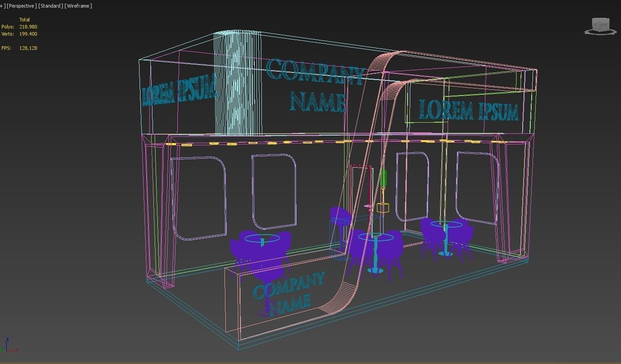
Task: Click the Polys count value 218.980
Action: click(28, 27)
